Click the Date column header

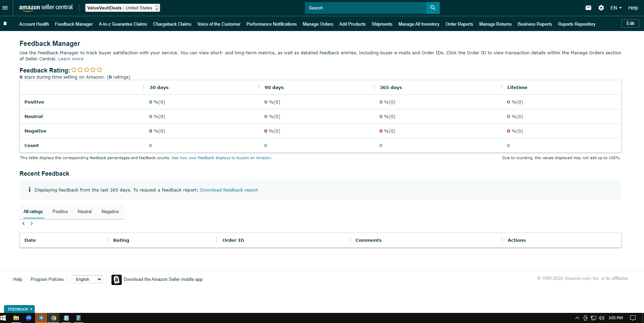(30, 240)
